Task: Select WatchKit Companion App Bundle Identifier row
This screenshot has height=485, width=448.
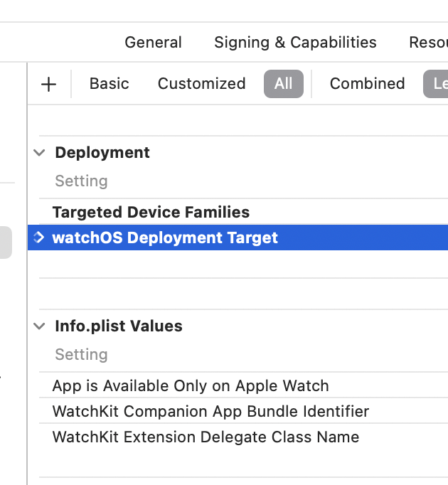Action: [210, 412]
